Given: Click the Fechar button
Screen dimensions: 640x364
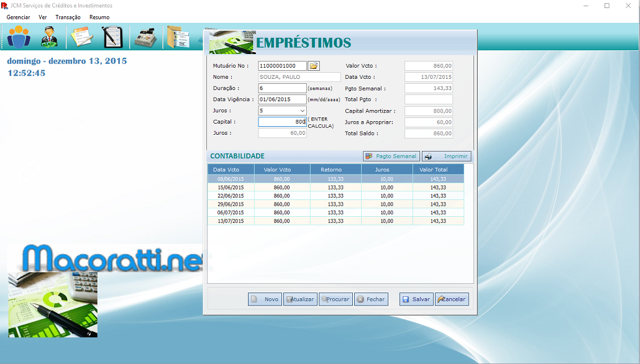Looking at the screenshot, I should (x=371, y=299).
